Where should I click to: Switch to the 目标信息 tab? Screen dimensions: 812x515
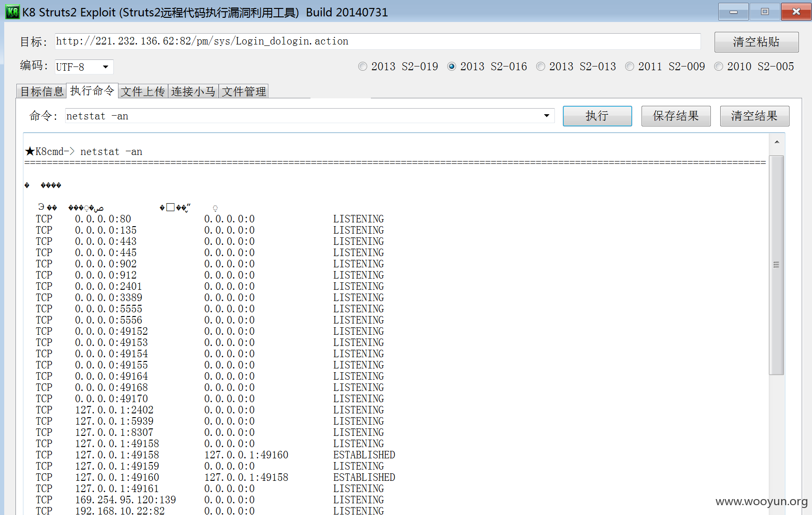pos(42,91)
